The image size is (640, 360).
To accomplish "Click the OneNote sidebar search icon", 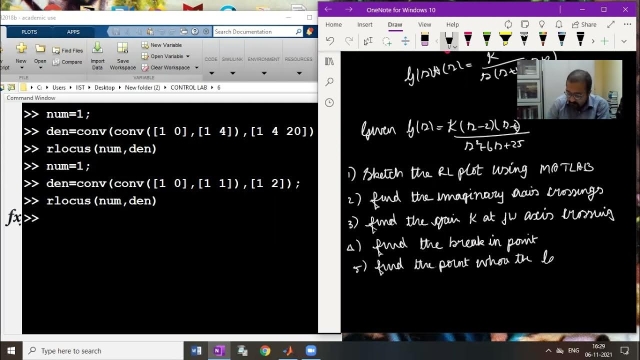I will pos(329,82).
